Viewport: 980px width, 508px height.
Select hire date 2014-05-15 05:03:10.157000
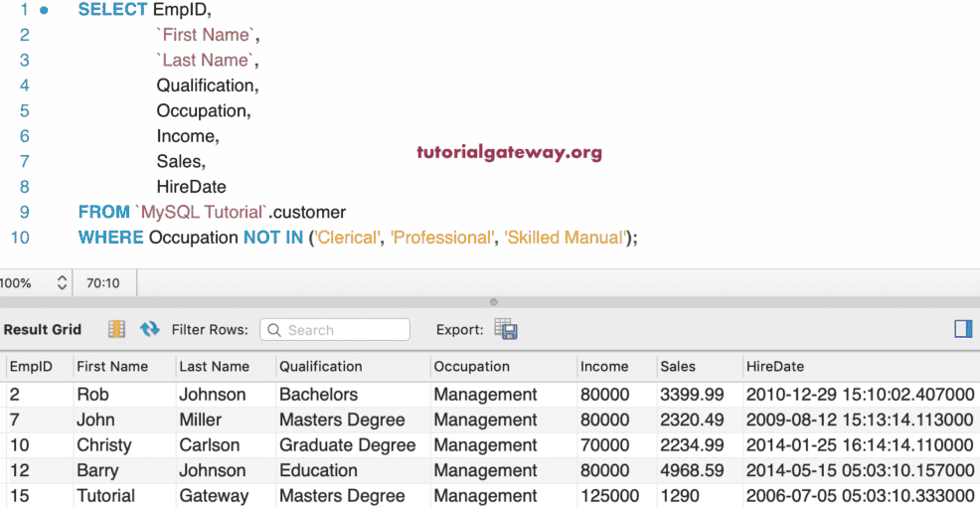point(860,470)
